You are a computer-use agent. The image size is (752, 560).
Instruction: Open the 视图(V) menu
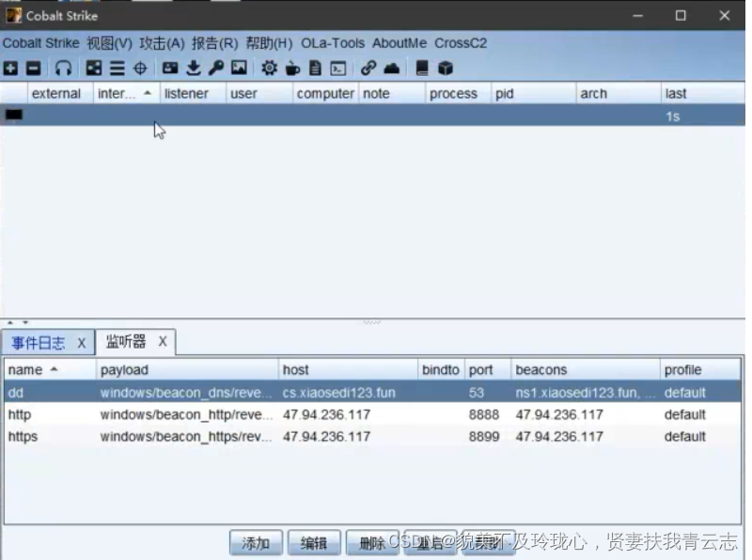[109, 43]
